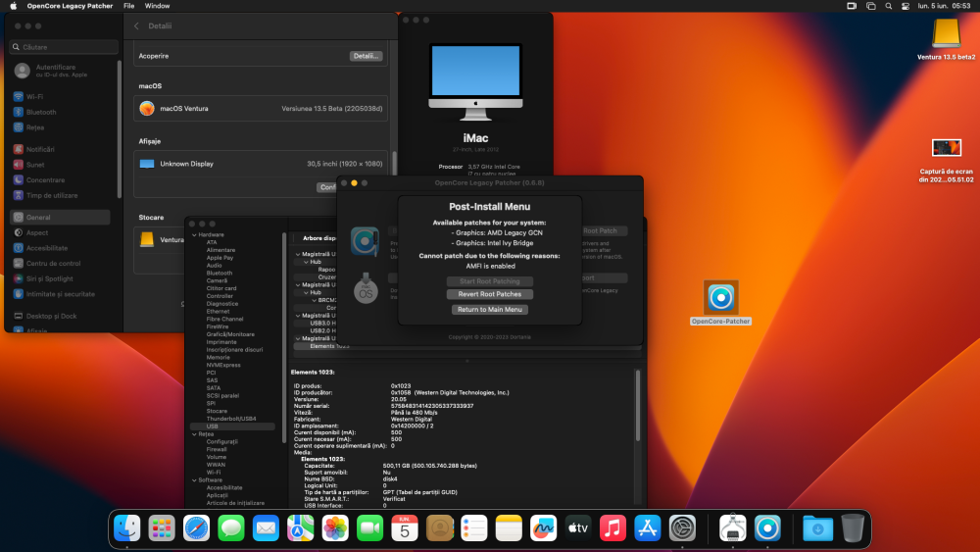Screen dimensions: 980x552
Task: Click the Căutare search field in Settings
Action: (64, 47)
